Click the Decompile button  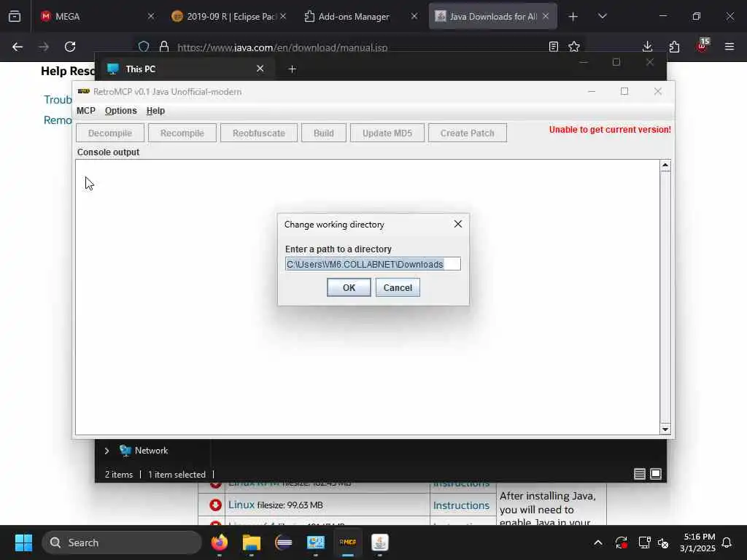(110, 133)
